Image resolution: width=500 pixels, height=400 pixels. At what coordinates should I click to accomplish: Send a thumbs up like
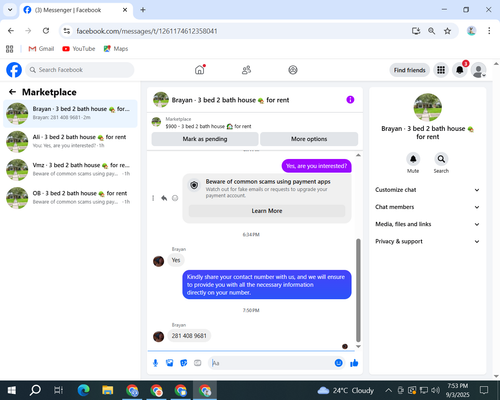pos(354,363)
